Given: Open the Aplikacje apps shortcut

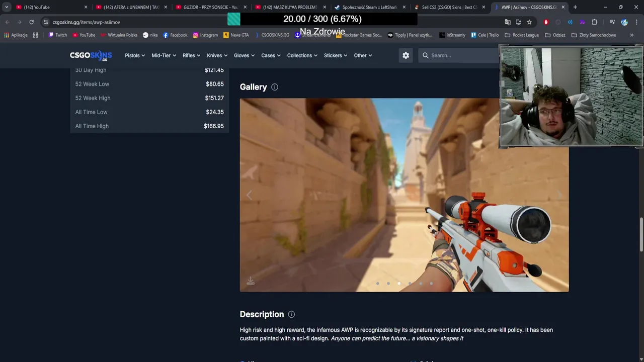Looking at the screenshot, I should click(x=16, y=35).
